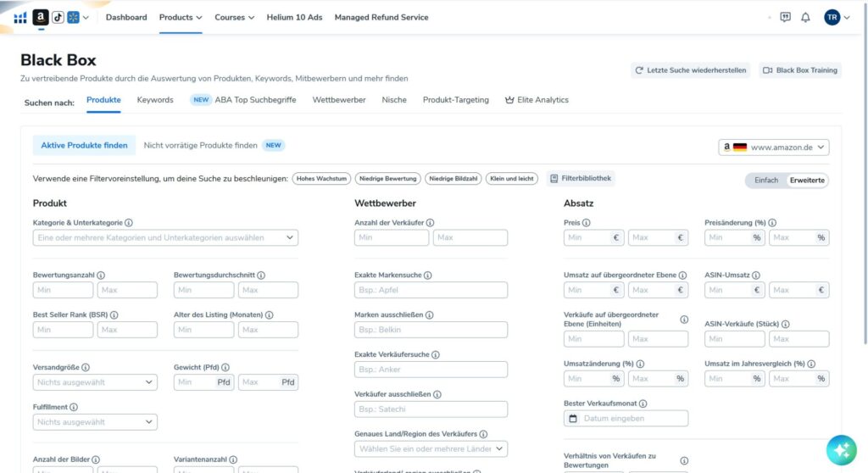The image size is (868, 473).
Task: Show info for Fulfillment
Action: 74,407
